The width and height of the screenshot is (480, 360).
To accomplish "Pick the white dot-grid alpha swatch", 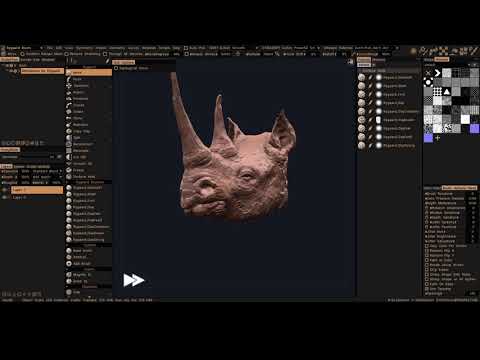I will (438, 91).
